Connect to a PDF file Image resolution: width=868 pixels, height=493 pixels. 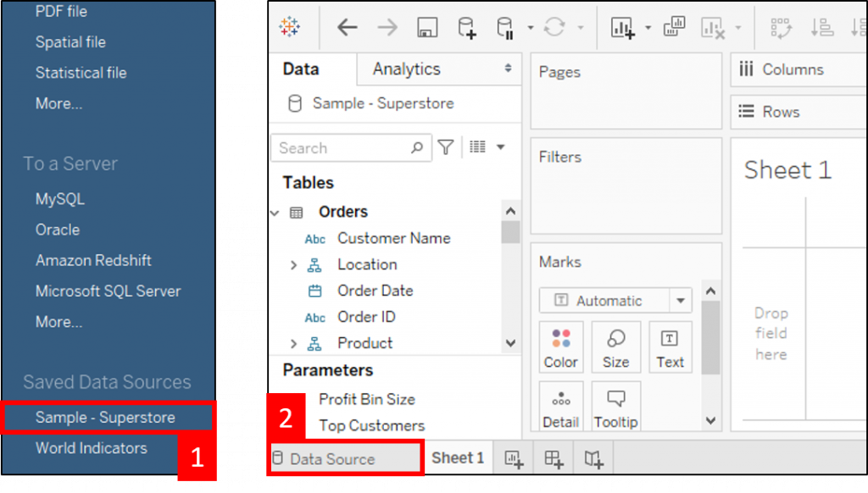(x=61, y=12)
